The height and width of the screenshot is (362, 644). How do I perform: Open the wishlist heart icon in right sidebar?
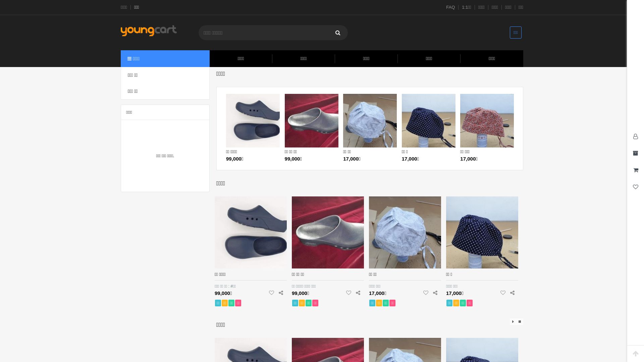(x=636, y=187)
